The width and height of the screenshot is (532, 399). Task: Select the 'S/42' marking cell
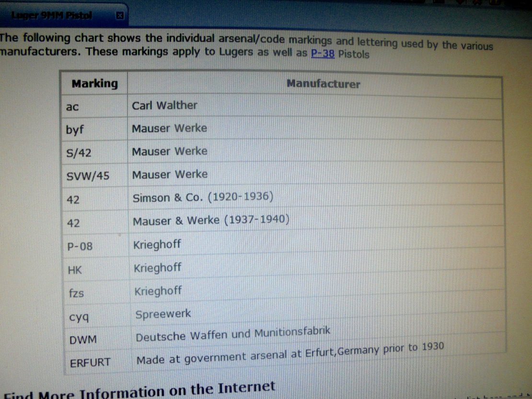[95, 152]
